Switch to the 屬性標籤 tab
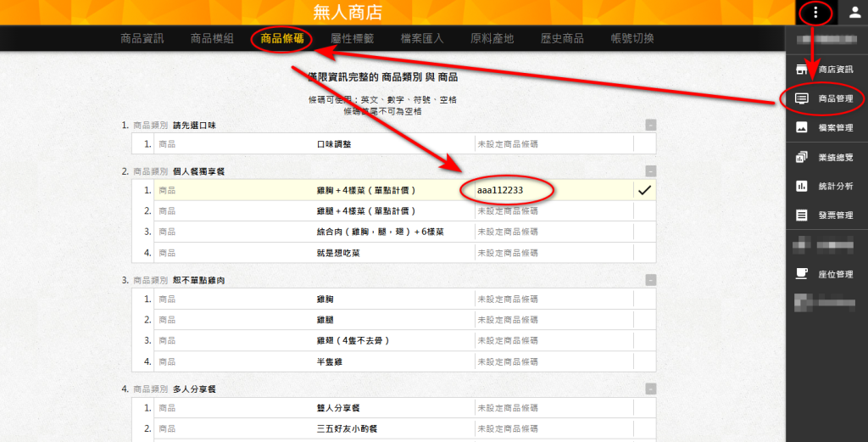This screenshot has height=442, width=868. tap(352, 38)
